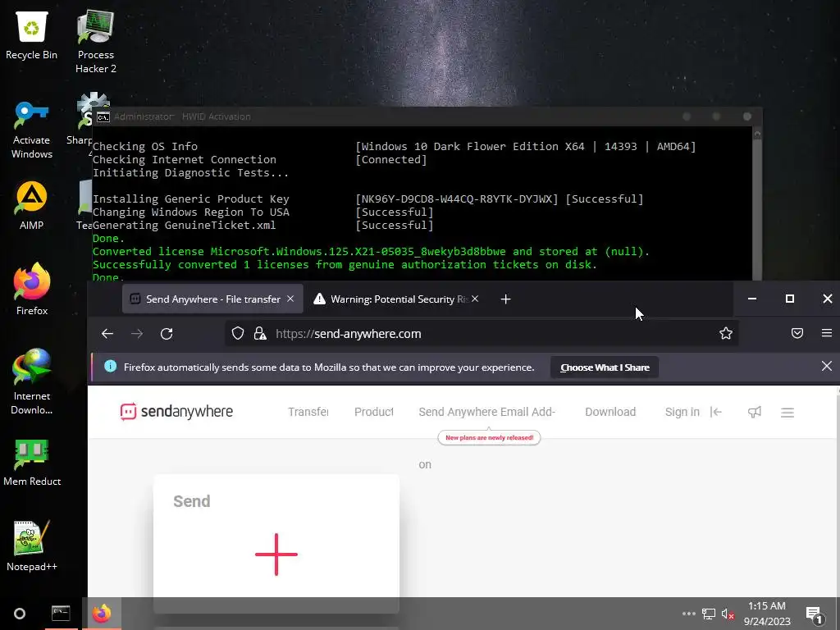The width and height of the screenshot is (840, 630).
Task: Click the red plus to add files
Action: (276, 555)
